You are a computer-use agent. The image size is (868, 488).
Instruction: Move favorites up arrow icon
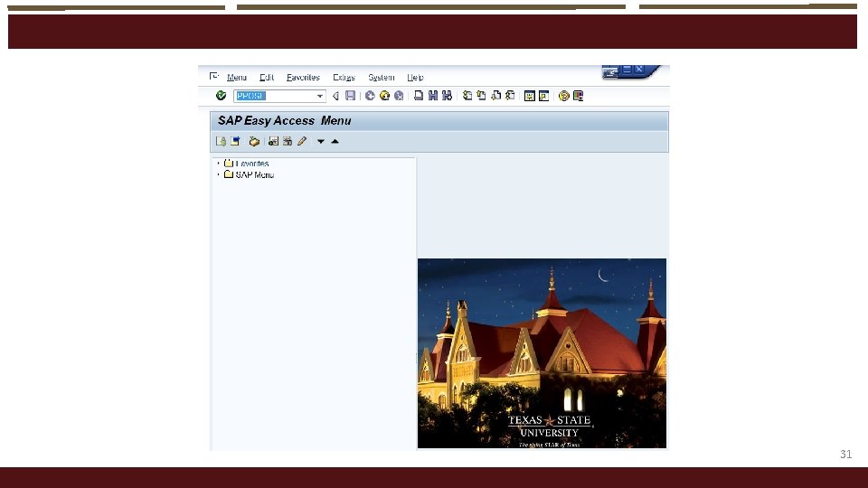point(335,142)
